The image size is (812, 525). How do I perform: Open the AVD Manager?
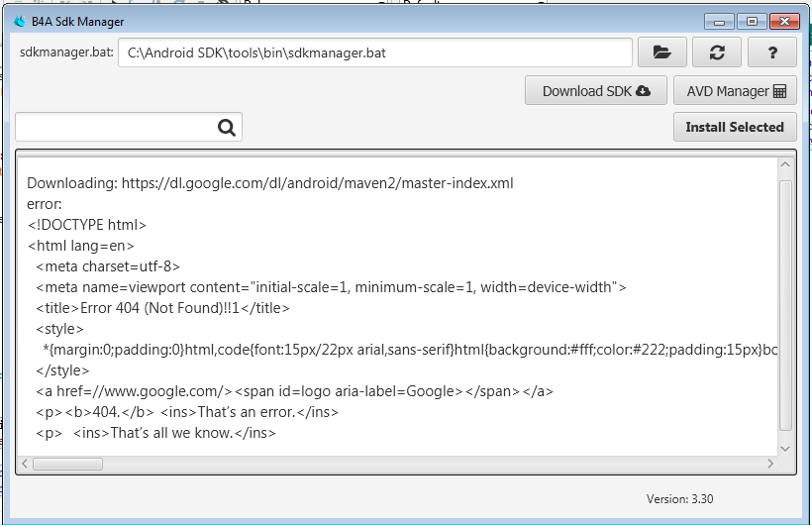click(736, 91)
